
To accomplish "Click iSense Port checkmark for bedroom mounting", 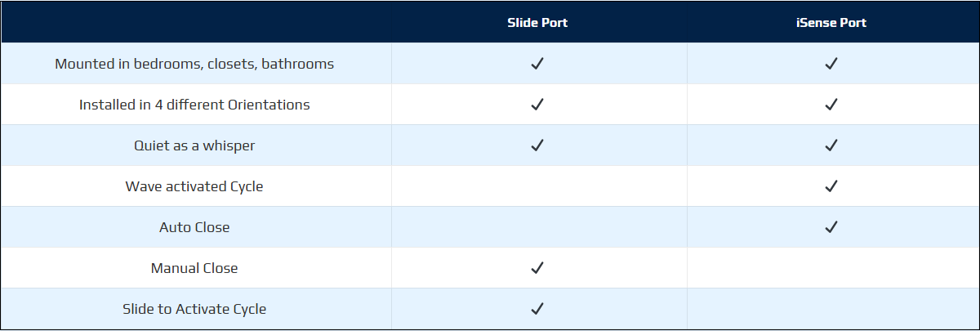I will click(831, 64).
